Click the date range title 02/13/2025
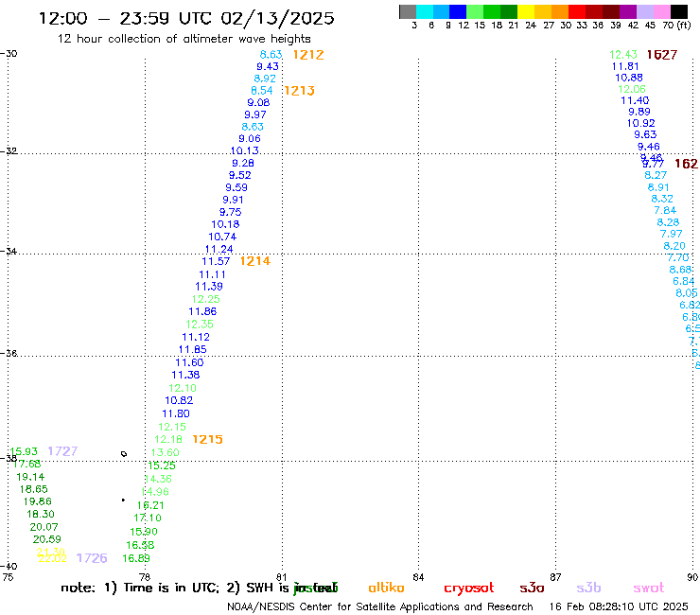Viewport: 700px width, 615px height. coord(277,18)
